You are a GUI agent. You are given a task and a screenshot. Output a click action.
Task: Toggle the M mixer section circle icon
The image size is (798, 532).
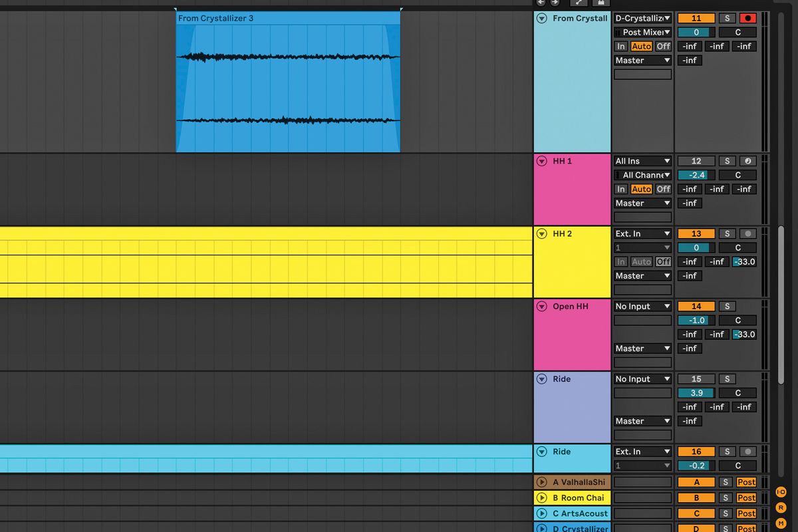(x=781, y=523)
